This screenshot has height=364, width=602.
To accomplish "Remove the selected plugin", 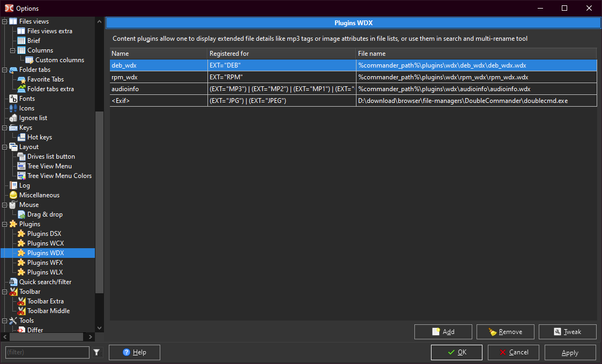I will (x=505, y=332).
